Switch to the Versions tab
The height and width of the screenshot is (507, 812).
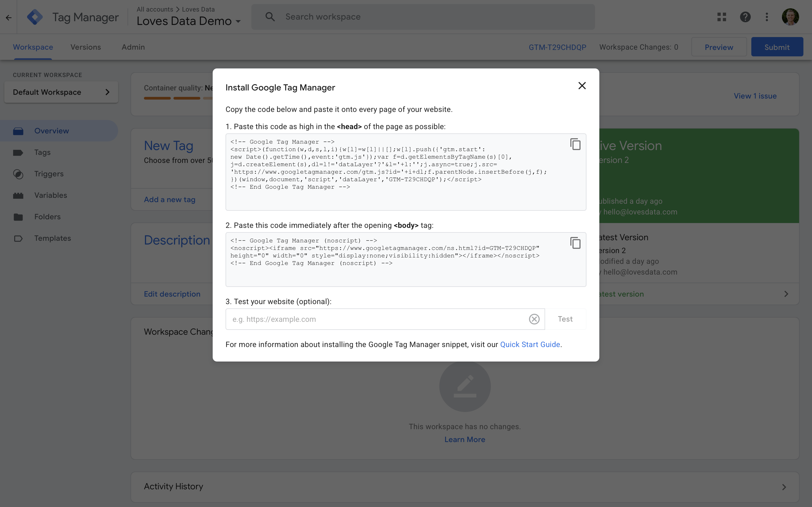pyautogui.click(x=86, y=47)
